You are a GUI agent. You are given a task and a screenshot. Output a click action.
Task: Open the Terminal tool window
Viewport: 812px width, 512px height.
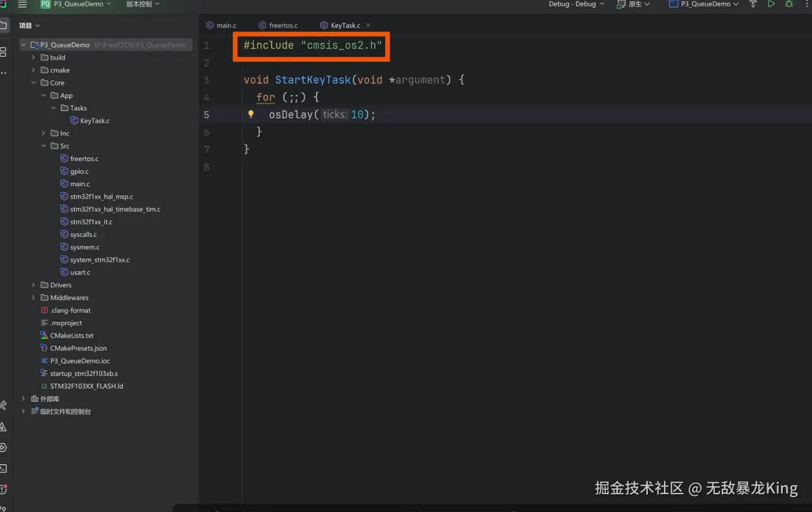pyautogui.click(x=3, y=468)
